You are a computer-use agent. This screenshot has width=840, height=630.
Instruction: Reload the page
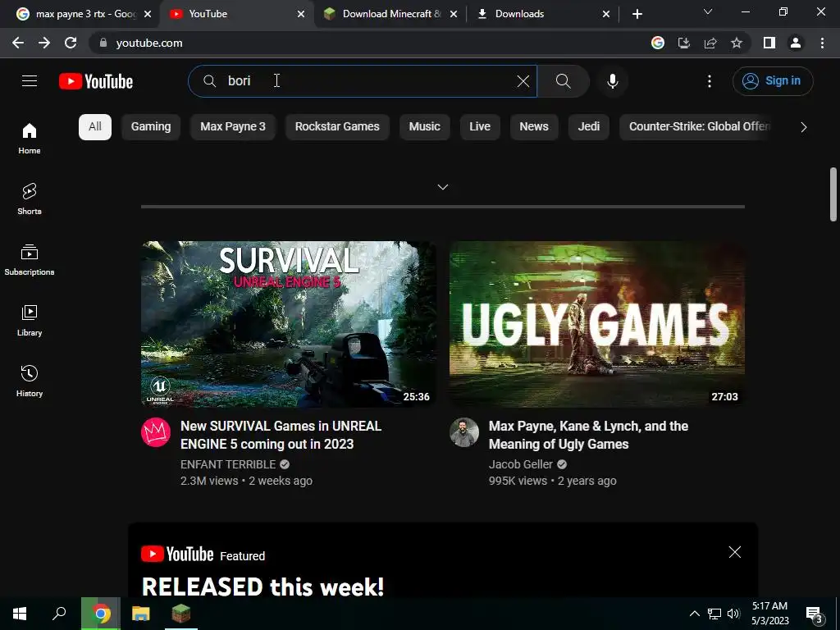pos(71,43)
